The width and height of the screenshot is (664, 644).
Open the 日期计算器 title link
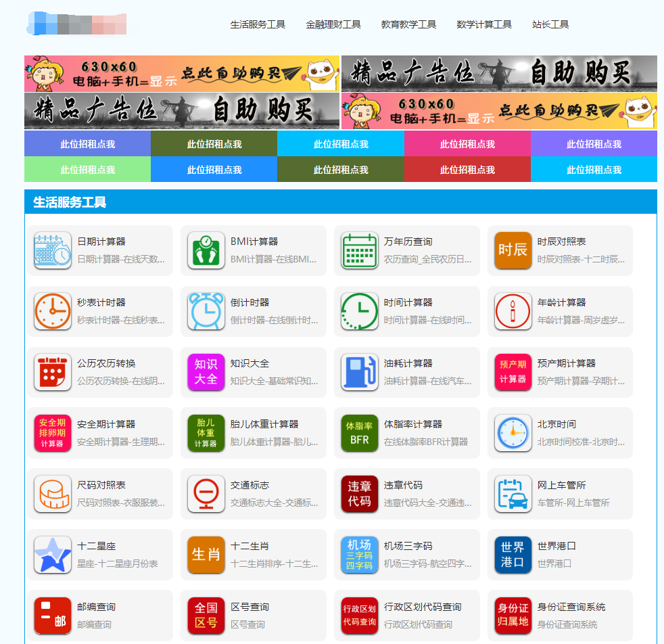tap(101, 241)
